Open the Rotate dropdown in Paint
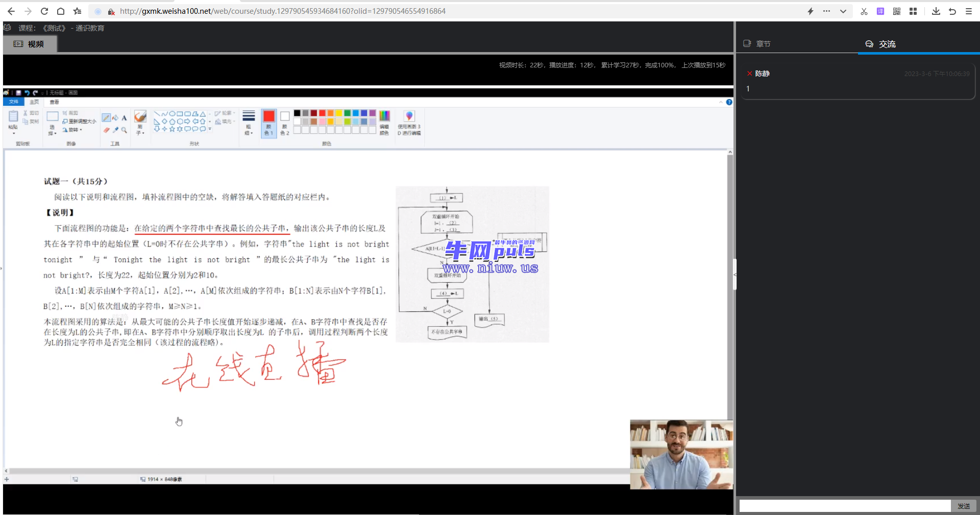This screenshot has height=515, width=980. pos(72,130)
